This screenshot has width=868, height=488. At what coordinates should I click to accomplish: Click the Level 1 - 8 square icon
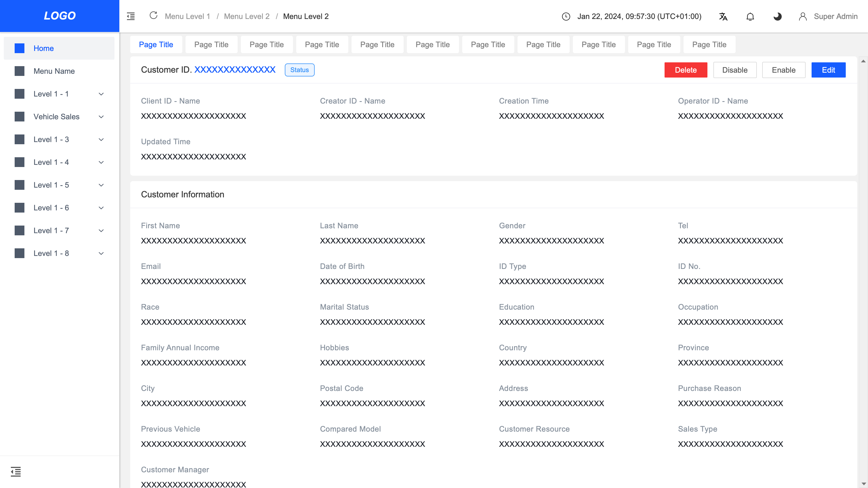pyautogui.click(x=20, y=253)
